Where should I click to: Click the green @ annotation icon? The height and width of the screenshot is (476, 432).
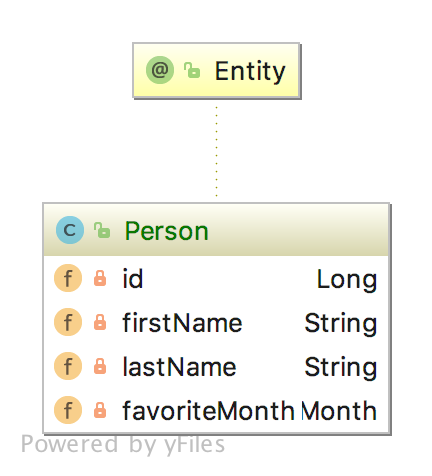160,70
